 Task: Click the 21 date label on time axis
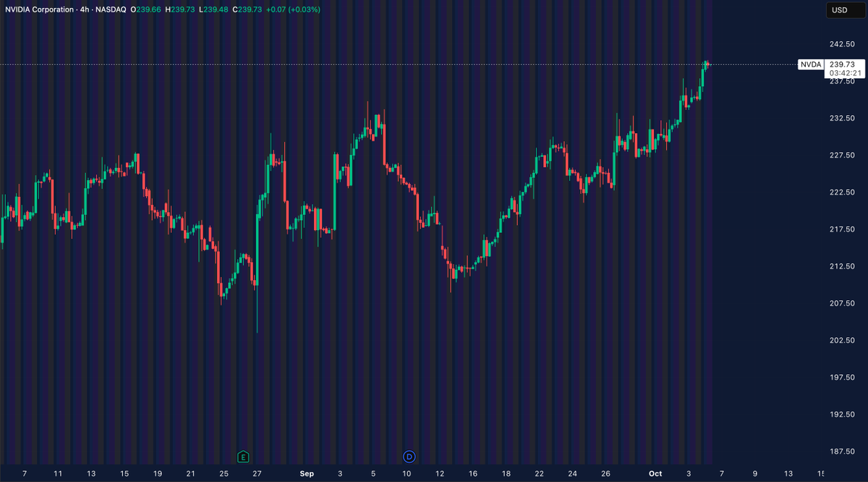tap(190, 473)
